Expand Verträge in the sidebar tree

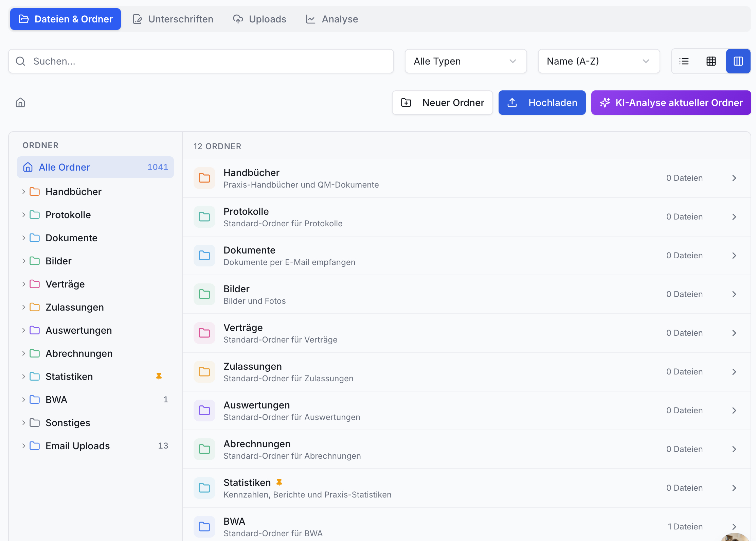click(24, 284)
